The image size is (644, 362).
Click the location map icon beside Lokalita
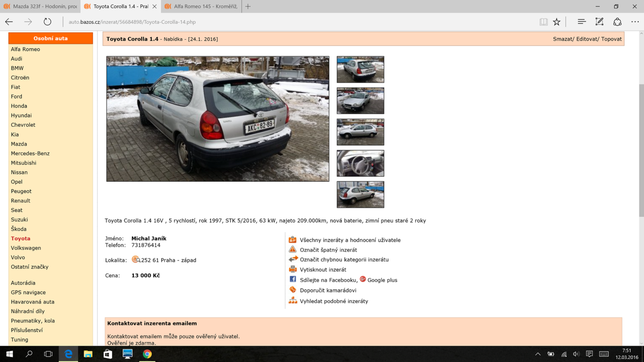click(136, 259)
